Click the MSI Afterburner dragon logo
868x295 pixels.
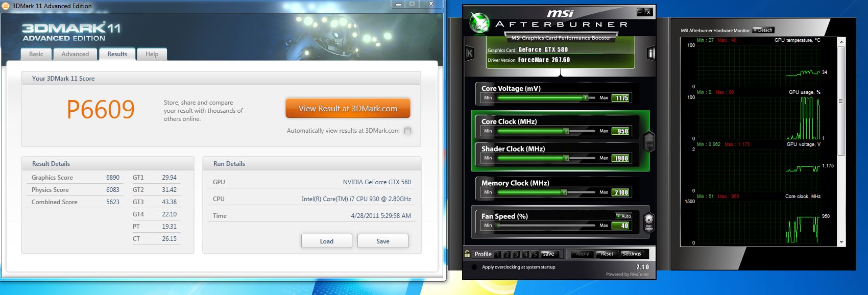(x=479, y=22)
